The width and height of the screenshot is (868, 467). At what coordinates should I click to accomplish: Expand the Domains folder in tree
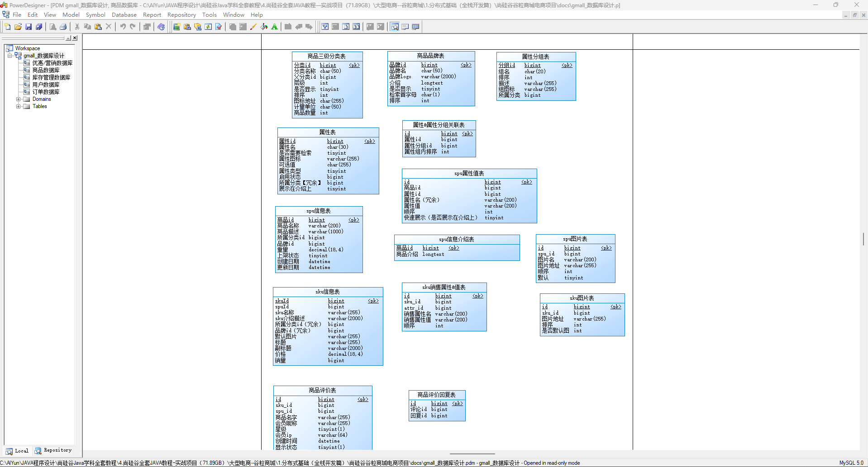[19, 99]
